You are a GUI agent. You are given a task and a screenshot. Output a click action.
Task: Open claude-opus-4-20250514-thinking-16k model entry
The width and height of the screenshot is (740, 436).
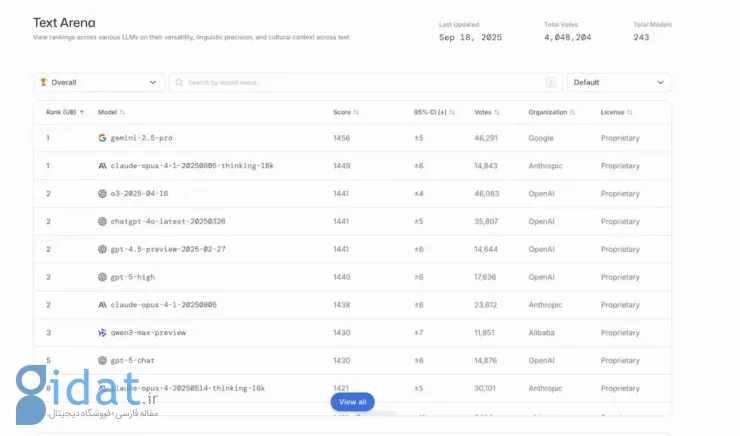click(x=187, y=388)
